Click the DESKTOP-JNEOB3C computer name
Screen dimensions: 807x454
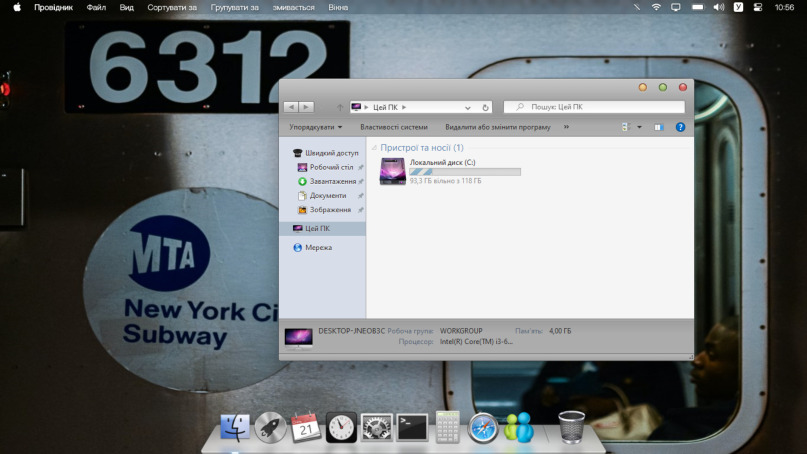(352, 331)
